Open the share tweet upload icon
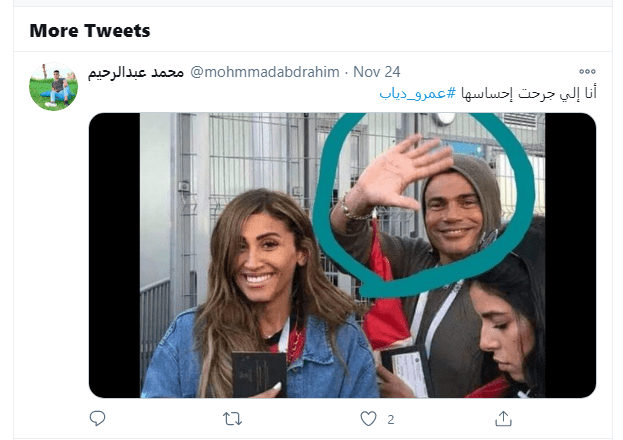 click(503, 419)
